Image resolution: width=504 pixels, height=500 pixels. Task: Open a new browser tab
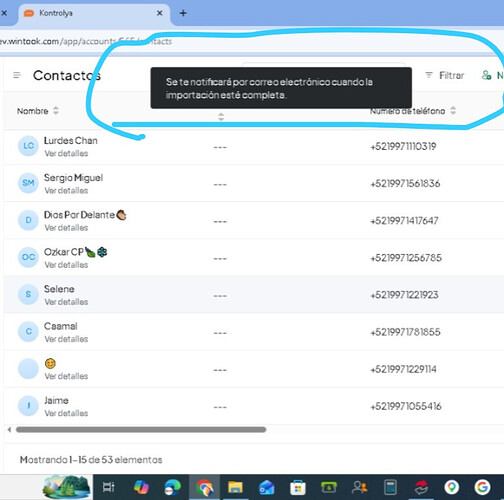point(183,13)
